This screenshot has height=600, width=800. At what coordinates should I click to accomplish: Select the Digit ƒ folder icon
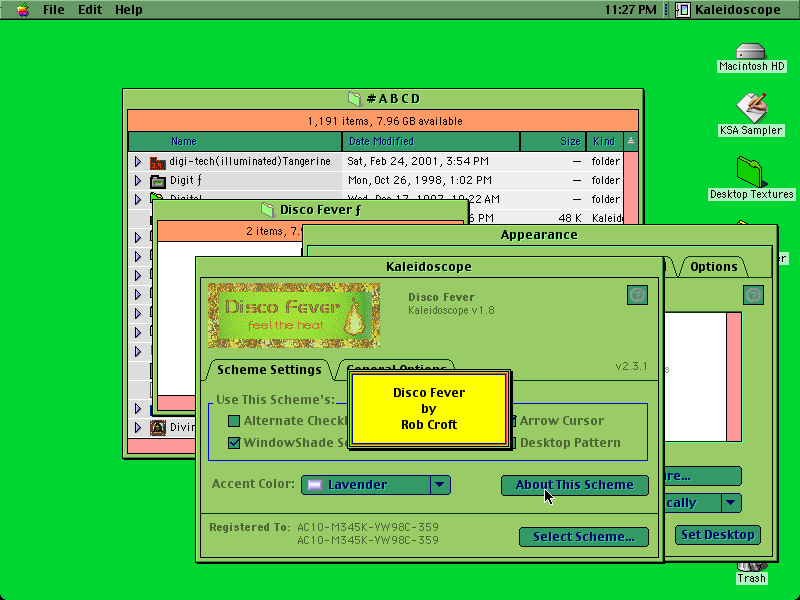pos(158,181)
